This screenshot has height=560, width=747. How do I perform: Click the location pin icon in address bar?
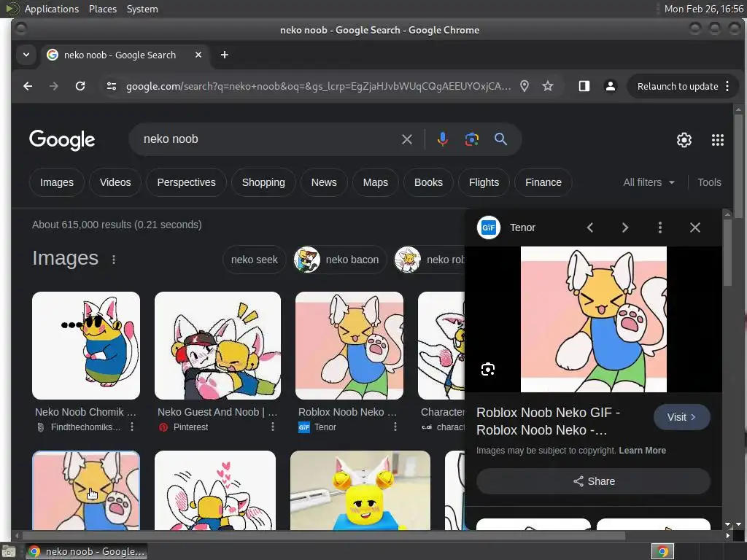click(525, 86)
